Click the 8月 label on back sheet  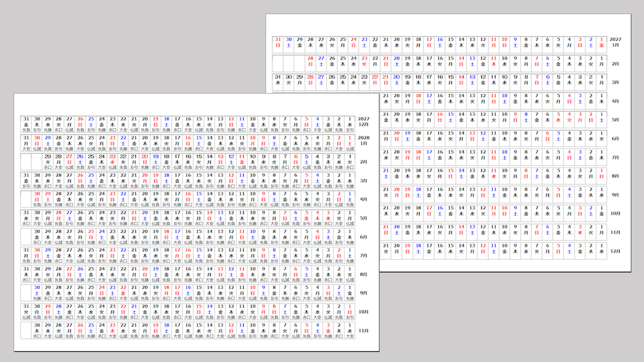click(x=616, y=176)
